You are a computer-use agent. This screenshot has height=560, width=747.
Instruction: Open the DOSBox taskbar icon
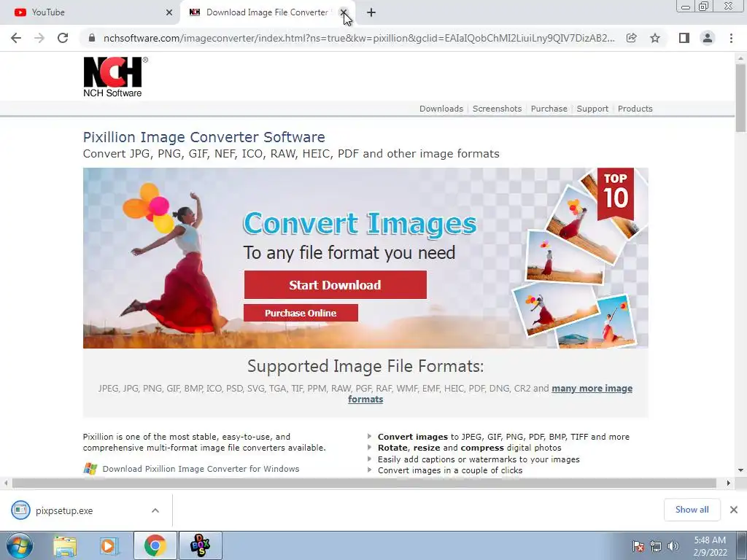[200, 545]
